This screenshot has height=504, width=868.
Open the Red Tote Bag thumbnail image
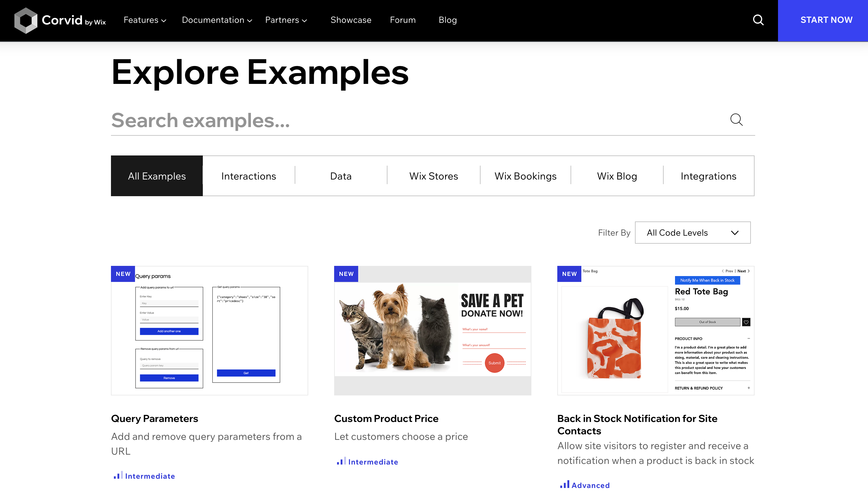pos(656,330)
